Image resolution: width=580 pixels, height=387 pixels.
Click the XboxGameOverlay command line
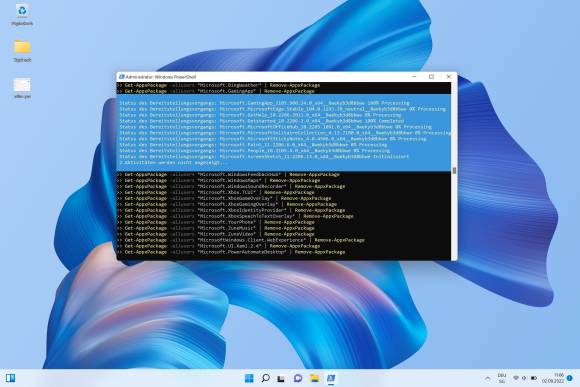(225, 198)
